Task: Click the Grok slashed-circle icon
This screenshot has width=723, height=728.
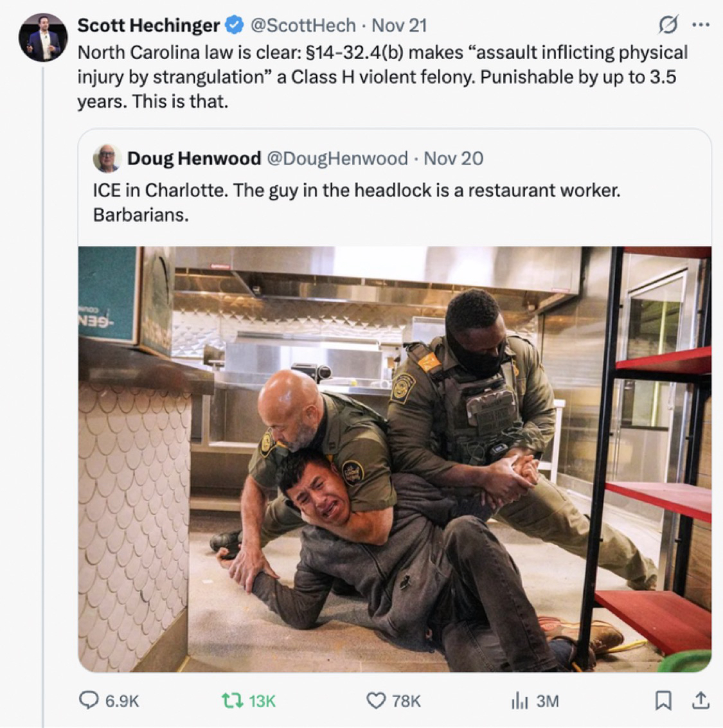Action: 668,26
